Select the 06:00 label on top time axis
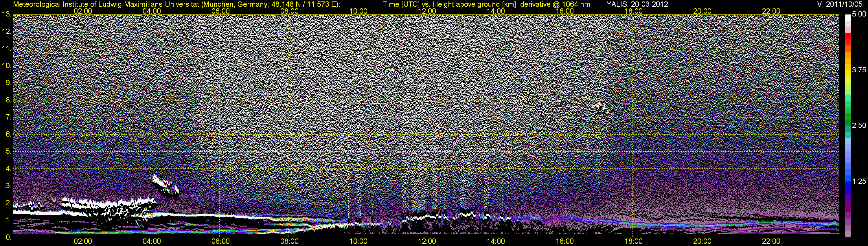 tap(220, 11)
